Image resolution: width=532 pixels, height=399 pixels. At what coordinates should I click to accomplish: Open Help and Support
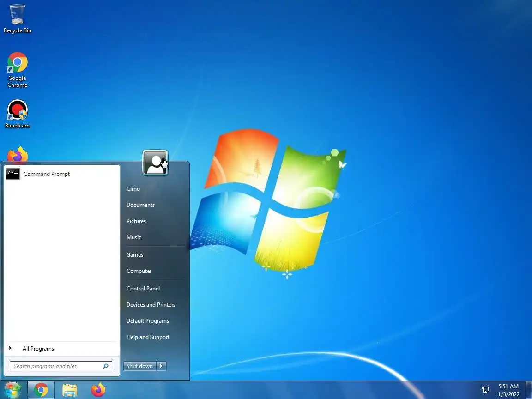pos(148,337)
